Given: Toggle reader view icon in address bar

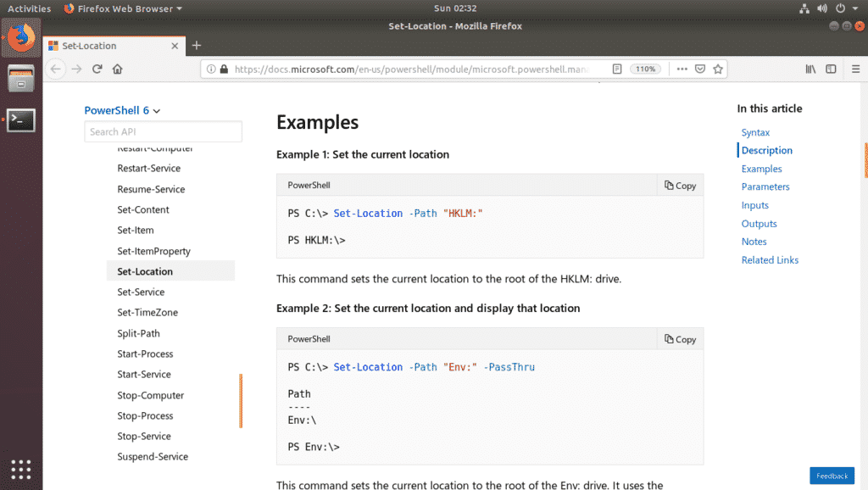Looking at the screenshot, I should pyautogui.click(x=617, y=69).
